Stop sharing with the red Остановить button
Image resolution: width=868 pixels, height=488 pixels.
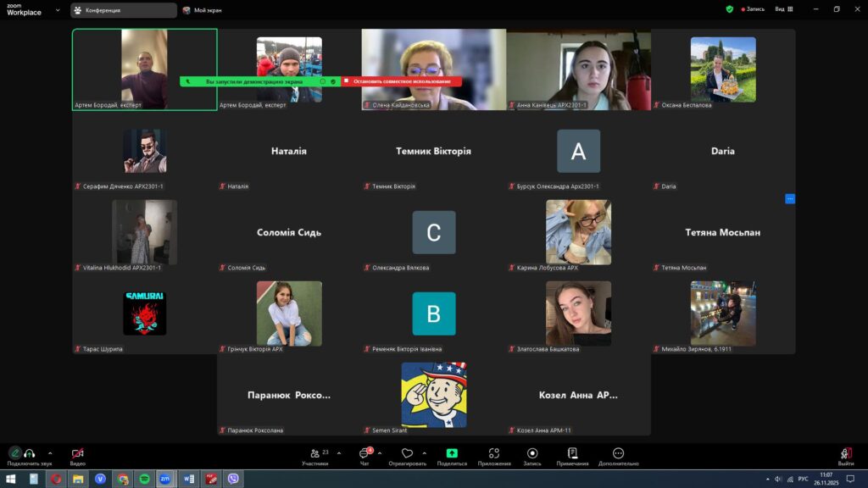(401, 81)
